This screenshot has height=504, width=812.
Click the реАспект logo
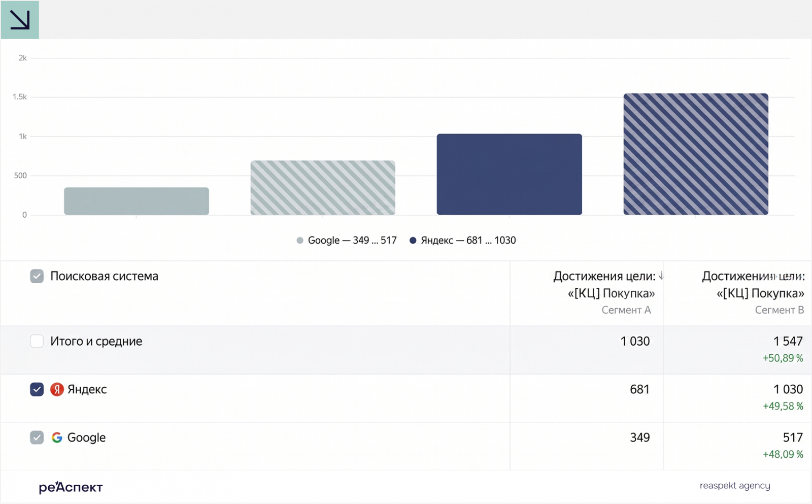71,487
